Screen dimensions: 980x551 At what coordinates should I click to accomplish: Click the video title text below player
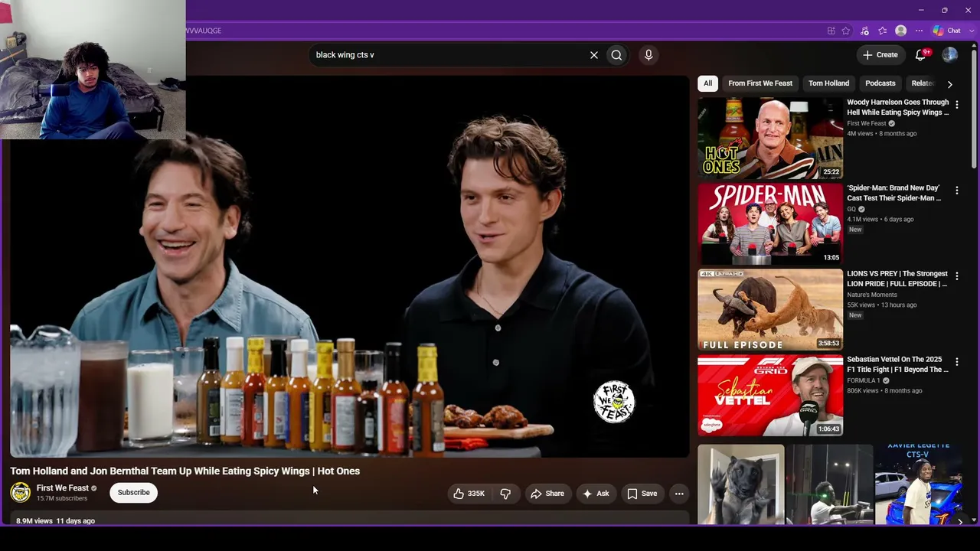click(185, 471)
